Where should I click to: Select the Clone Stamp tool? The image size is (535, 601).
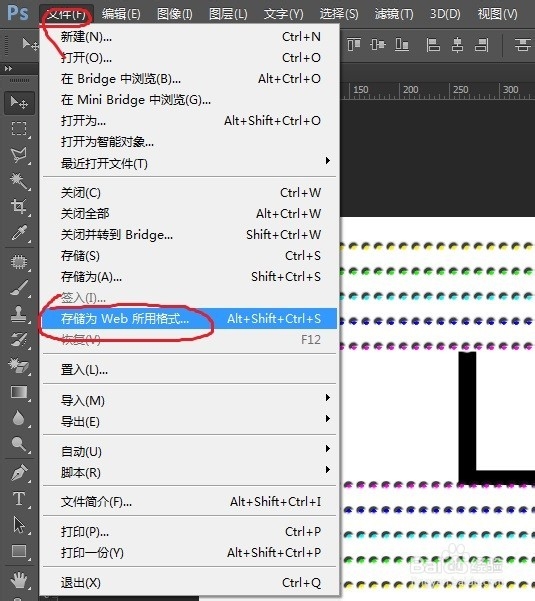[19, 314]
